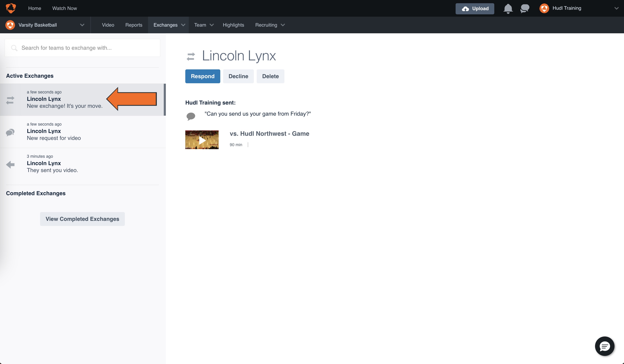Open the notifications bell
624x364 pixels.
[508, 8]
